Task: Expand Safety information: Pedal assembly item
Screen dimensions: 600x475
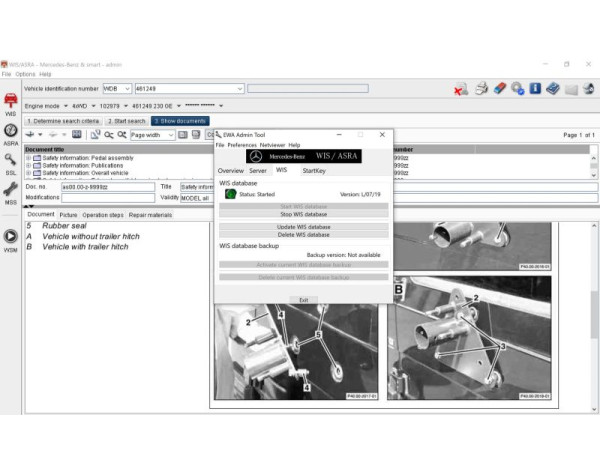Action: tap(28, 158)
